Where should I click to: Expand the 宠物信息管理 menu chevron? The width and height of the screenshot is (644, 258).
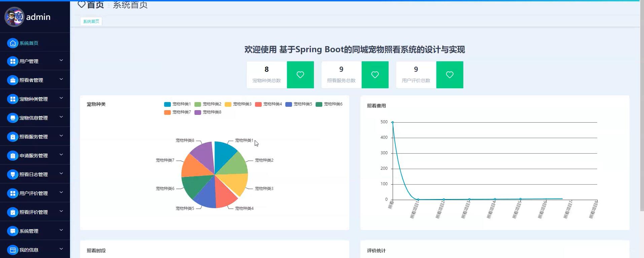coord(61,117)
